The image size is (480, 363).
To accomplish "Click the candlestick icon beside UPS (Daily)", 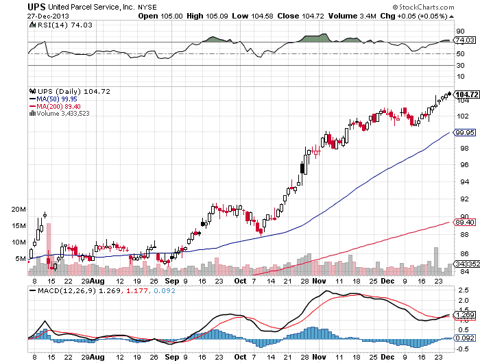I will click(33, 91).
